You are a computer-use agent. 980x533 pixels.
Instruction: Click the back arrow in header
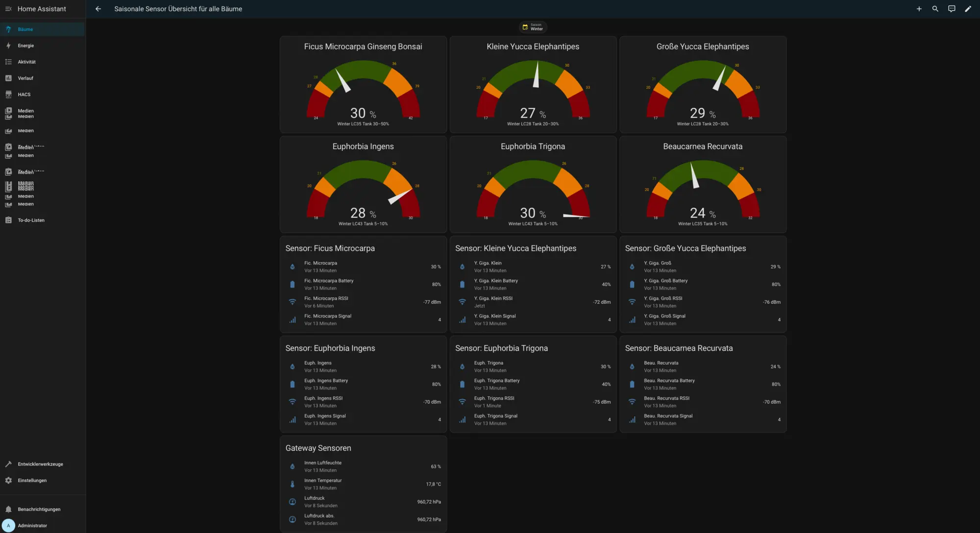pyautogui.click(x=98, y=9)
